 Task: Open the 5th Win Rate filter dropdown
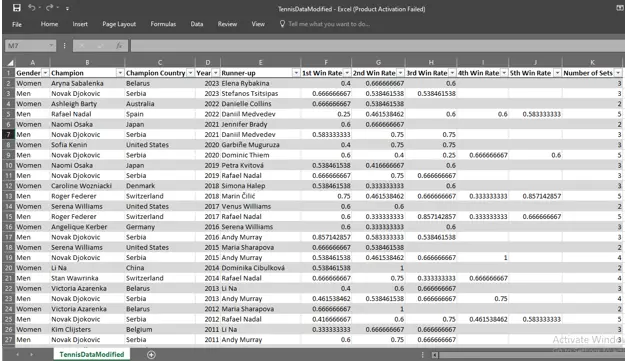click(x=557, y=73)
